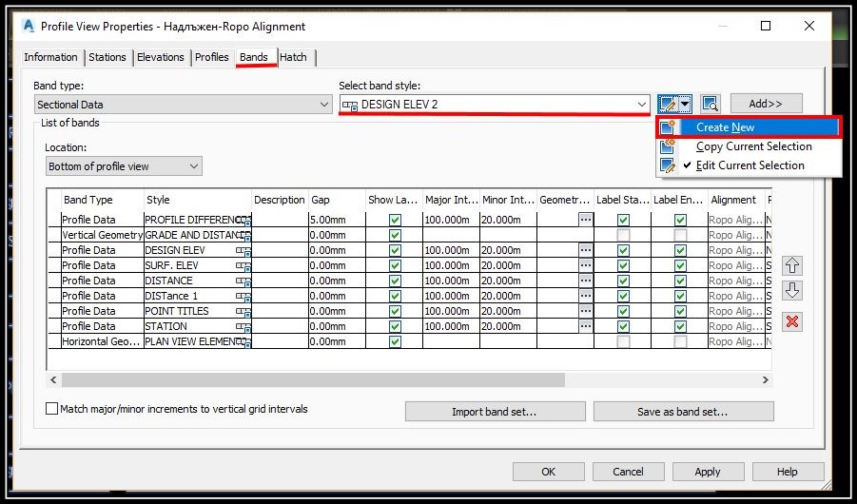Move selected band down with arrow icon
857x504 pixels.
[x=792, y=290]
